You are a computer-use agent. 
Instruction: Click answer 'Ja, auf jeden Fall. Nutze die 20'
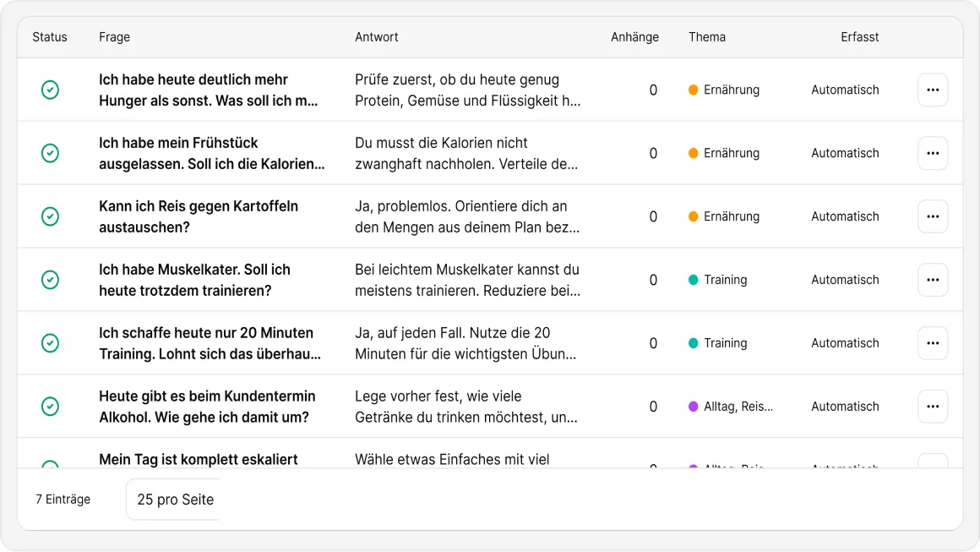(465, 343)
